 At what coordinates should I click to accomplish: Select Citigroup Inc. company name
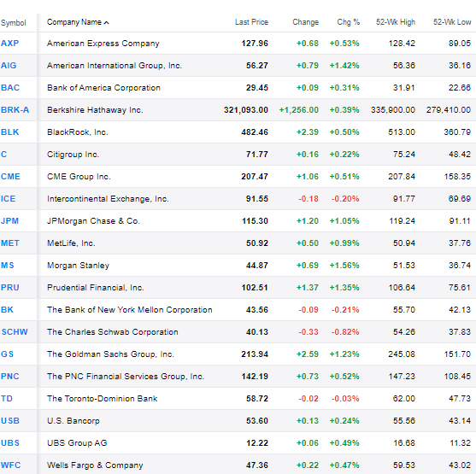click(x=73, y=154)
